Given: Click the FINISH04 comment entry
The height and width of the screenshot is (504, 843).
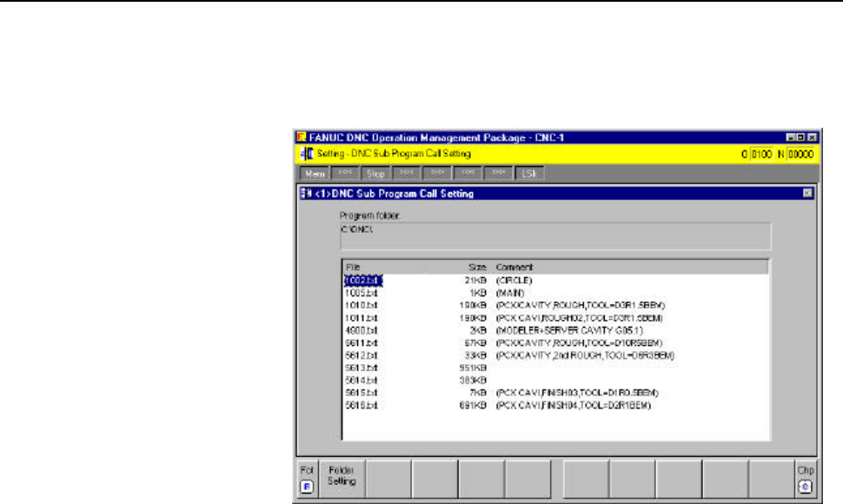Looking at the screenshot, I should click(573, 405).
